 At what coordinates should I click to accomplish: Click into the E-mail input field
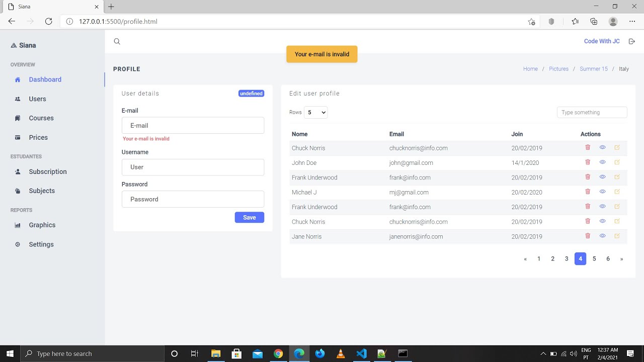coord(193,126)
